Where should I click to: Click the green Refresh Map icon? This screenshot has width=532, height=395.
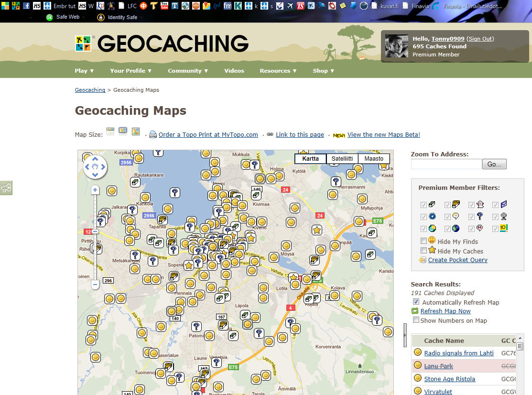pos(415,311)
